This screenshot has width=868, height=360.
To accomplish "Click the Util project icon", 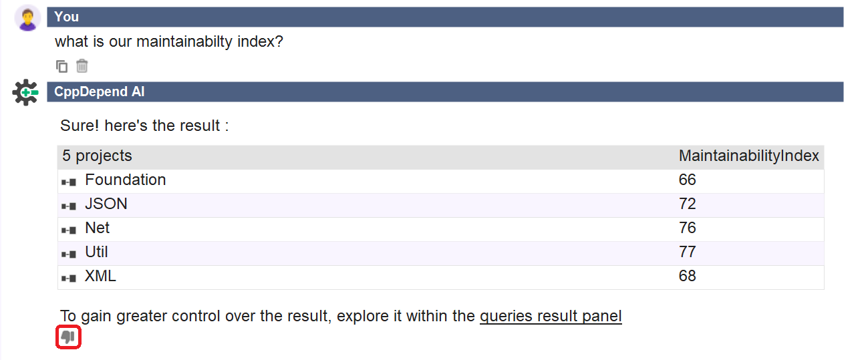I will pos(69,254).
